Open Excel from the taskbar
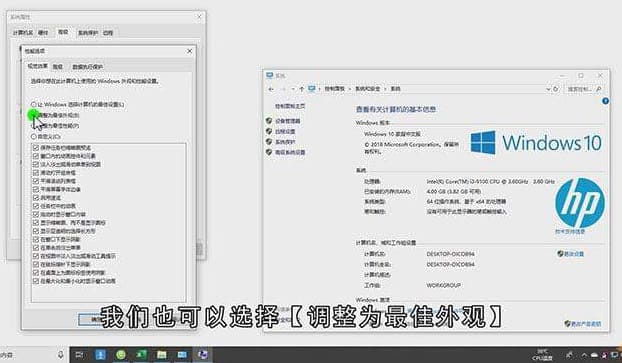622x363 pixels. point(141,354)
